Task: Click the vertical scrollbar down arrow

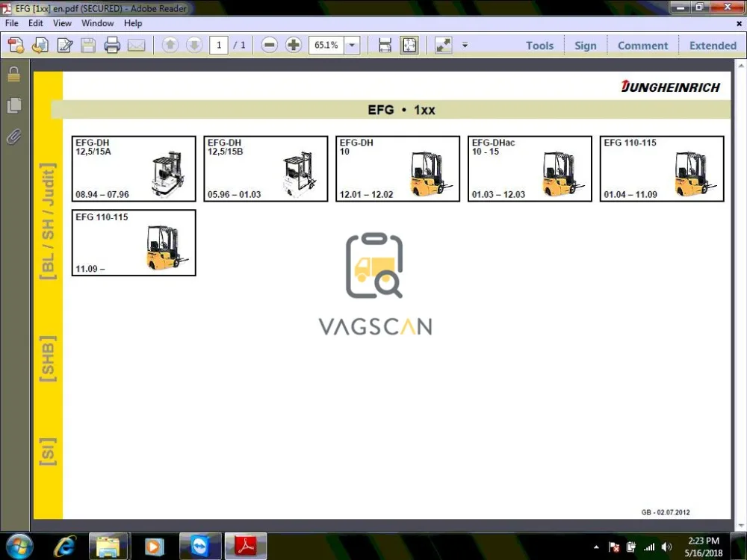Action: [741, 526]
